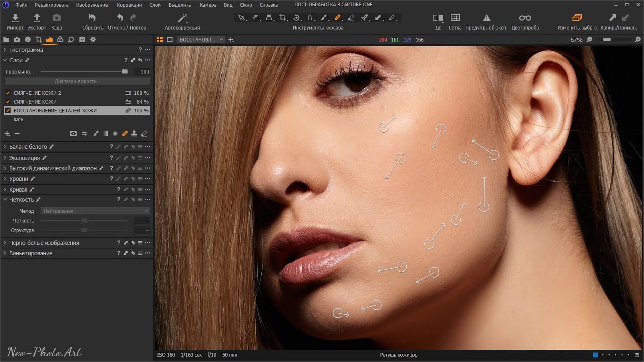Collapse the Слои panel

click(5, 60)
